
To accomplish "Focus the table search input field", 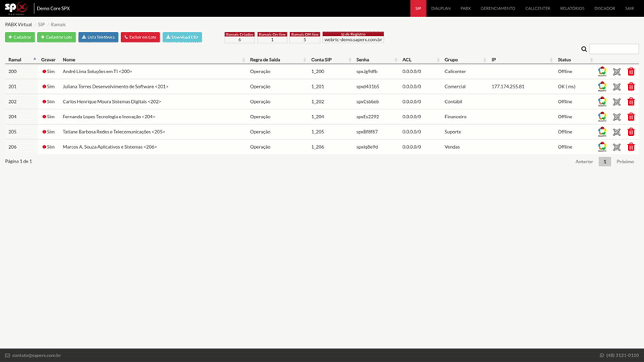I will tap(614, 49).
